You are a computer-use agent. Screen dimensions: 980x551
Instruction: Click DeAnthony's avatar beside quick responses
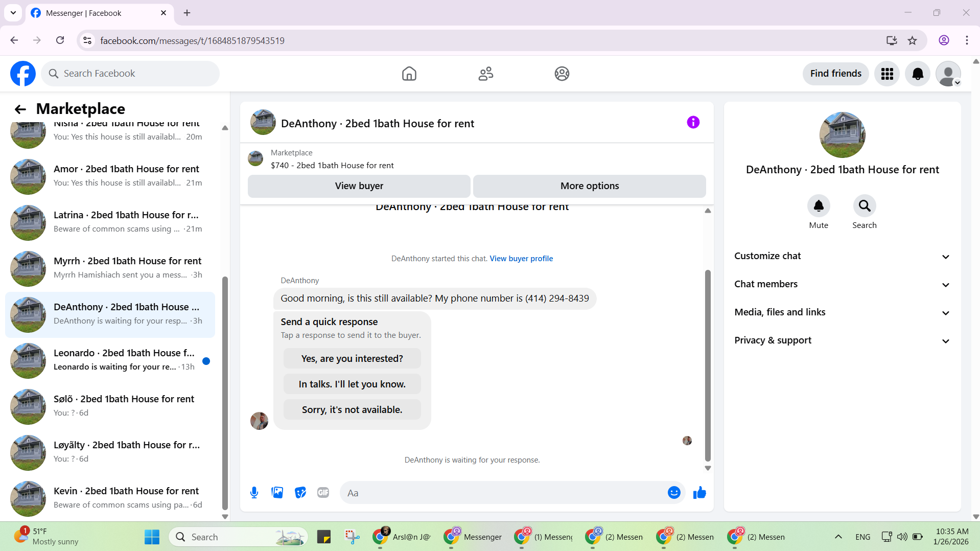point(259,421)
